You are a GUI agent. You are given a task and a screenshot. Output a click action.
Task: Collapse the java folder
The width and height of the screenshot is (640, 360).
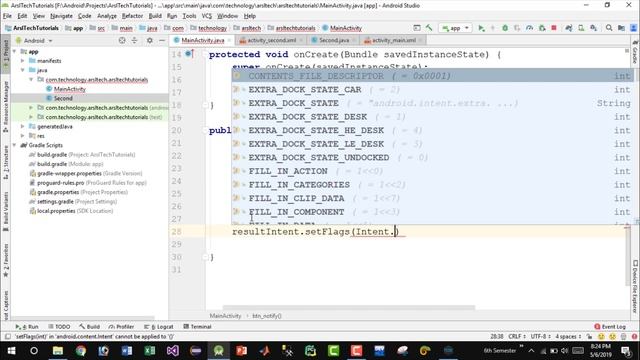point(23,70)
